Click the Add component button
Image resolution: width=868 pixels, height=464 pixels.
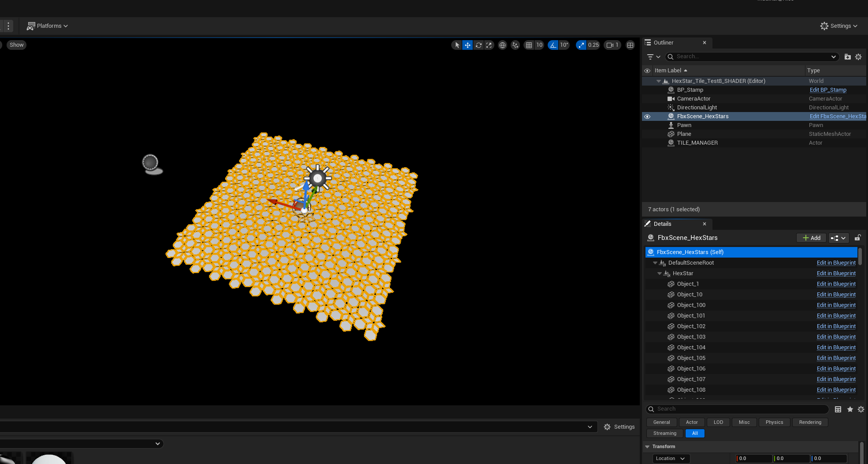point(811,238)
